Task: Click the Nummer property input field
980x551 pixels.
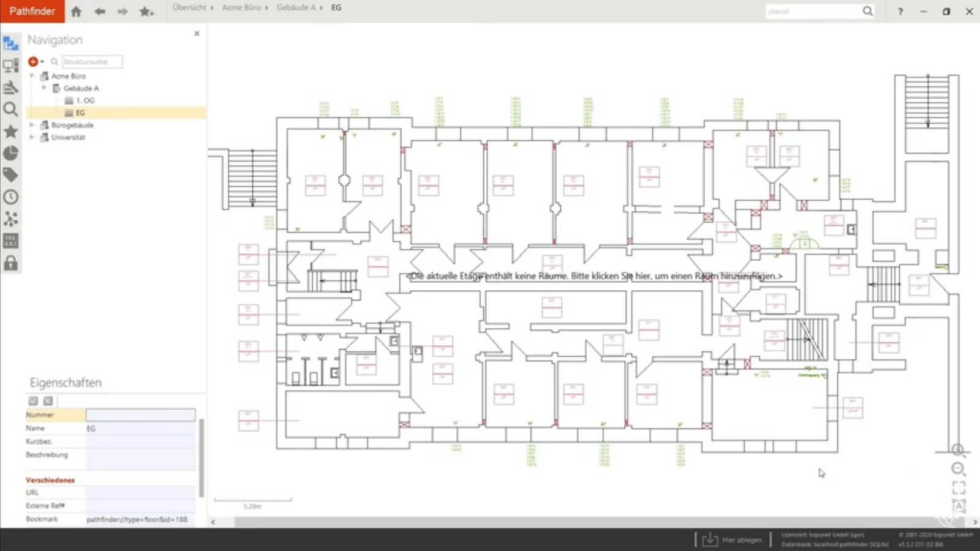Action: coord(140,415)
